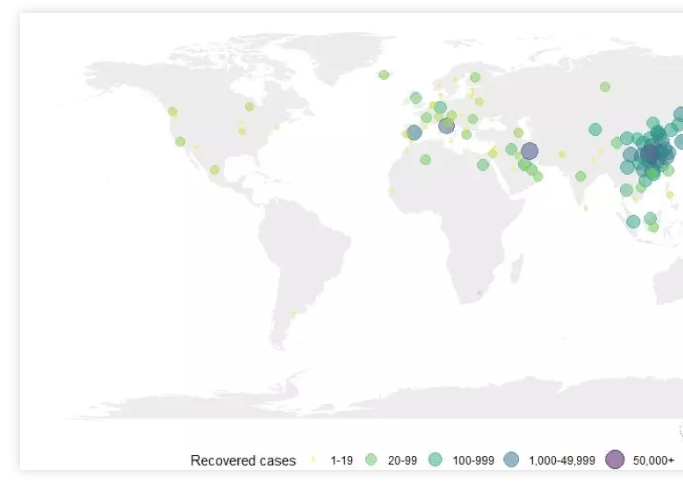
Task: Click the 'Recovered cases' legend title
Action: [243, 460]
